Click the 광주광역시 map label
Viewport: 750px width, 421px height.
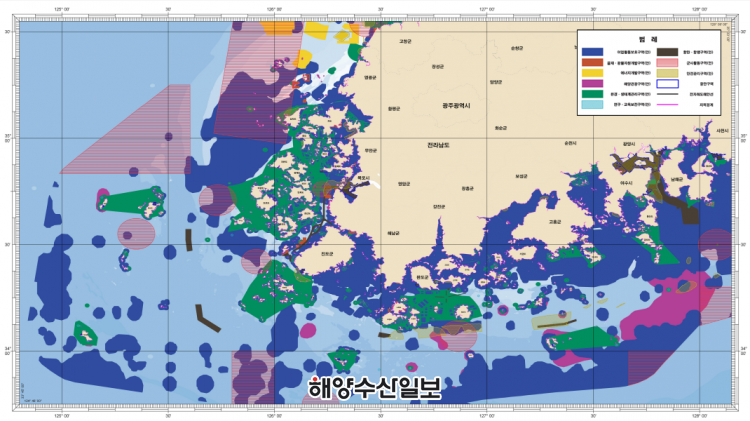(x=456, y=105)
